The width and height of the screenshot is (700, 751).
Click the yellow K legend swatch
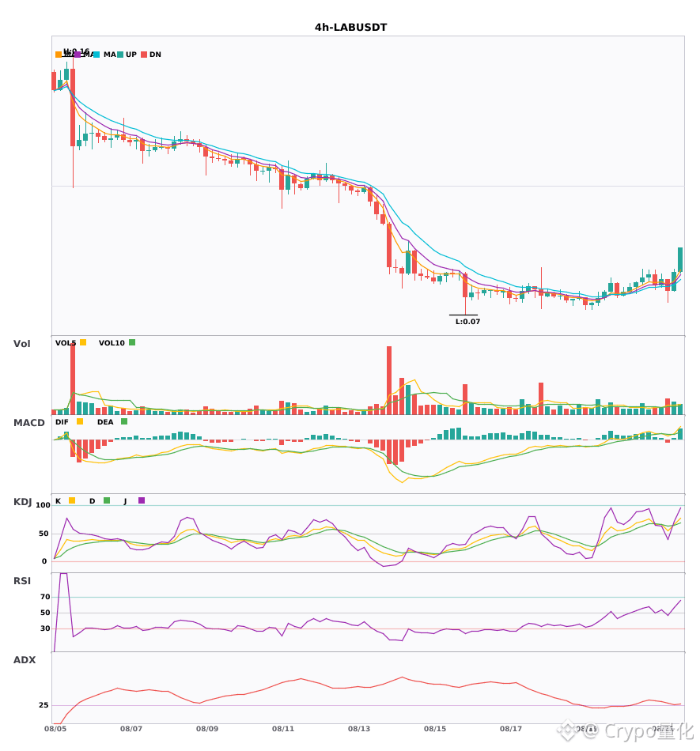click(x=72, y=500)
